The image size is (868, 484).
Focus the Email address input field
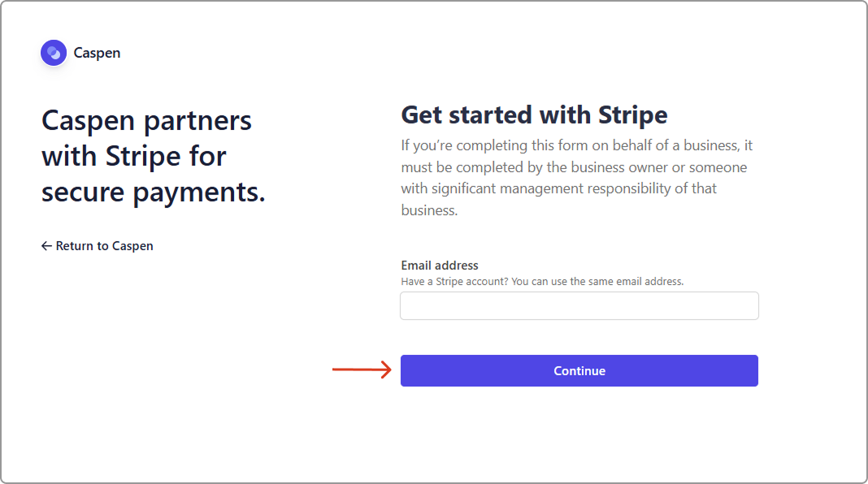pos(579,306)
